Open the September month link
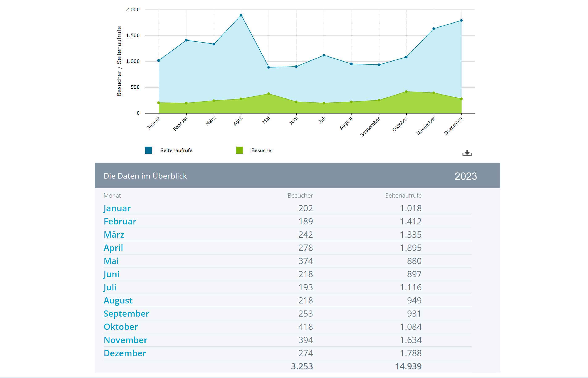The image size is (588, 378). point(126,314)
